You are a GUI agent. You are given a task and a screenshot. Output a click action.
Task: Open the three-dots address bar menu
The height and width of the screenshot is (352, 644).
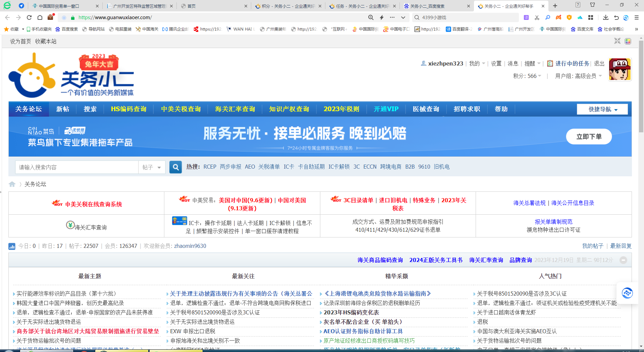(392, 17)
